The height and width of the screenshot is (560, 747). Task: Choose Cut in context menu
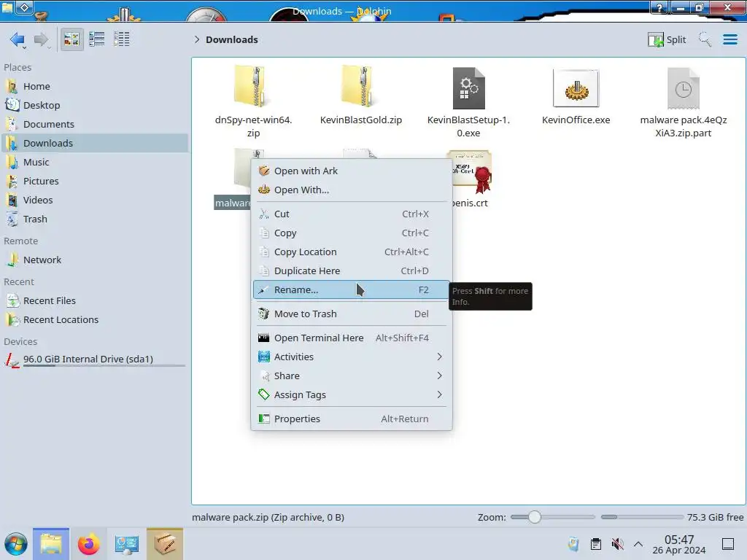click(351, 214)
